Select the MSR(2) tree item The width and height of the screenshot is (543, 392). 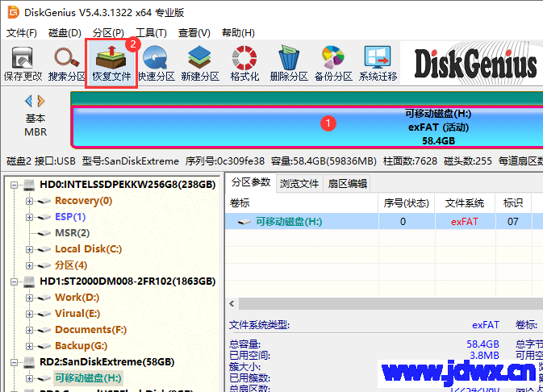(x=72, y=233)
